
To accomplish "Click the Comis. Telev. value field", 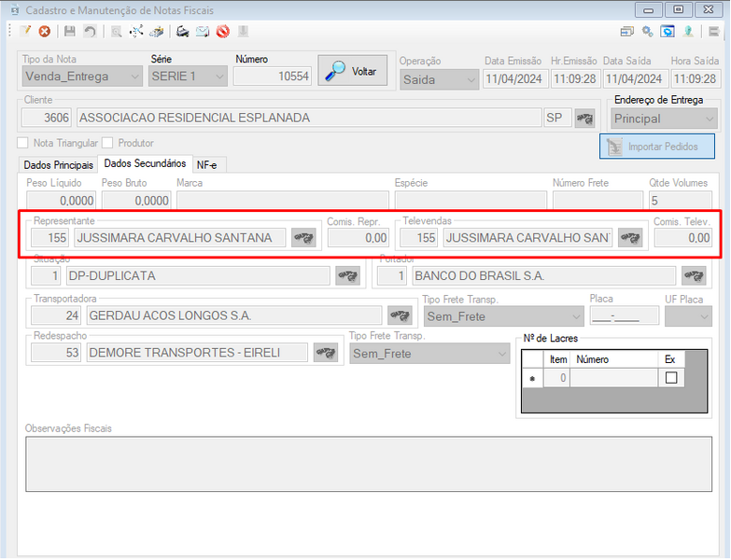I will click(x=683, y=238).
